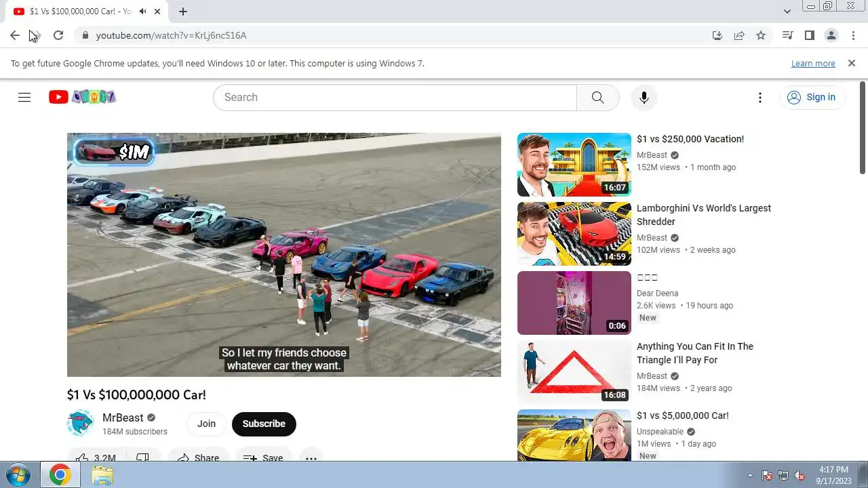Click the Sign in button
The width and height of the screenshot is (868, 488).
[812, 97]
